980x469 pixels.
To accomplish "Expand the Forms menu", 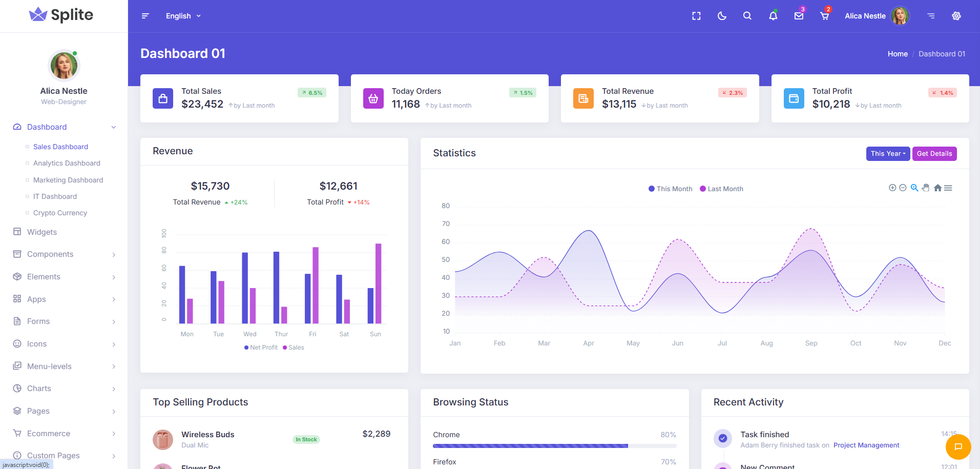I will click(x=64, y=321).
